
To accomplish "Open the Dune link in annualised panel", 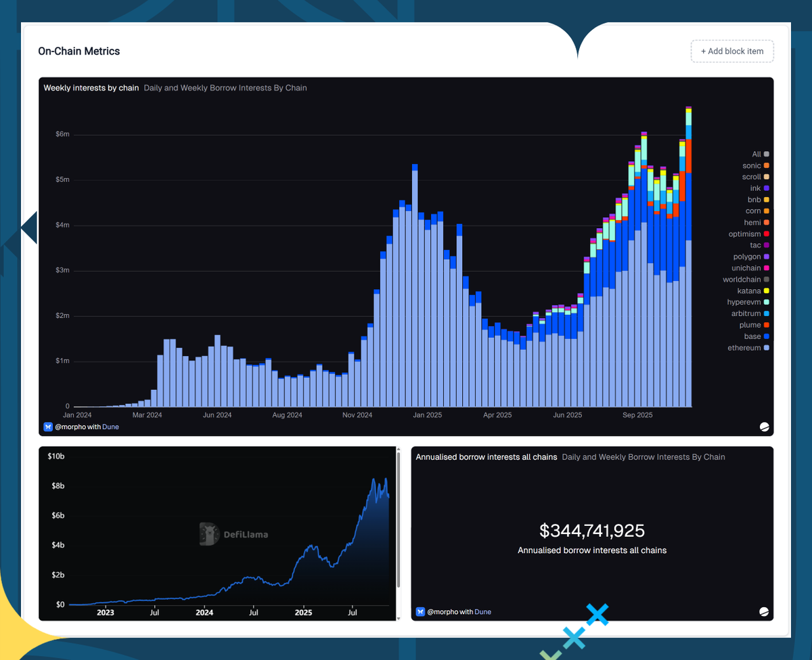I will pyautogui.click(x=482, y=612).
